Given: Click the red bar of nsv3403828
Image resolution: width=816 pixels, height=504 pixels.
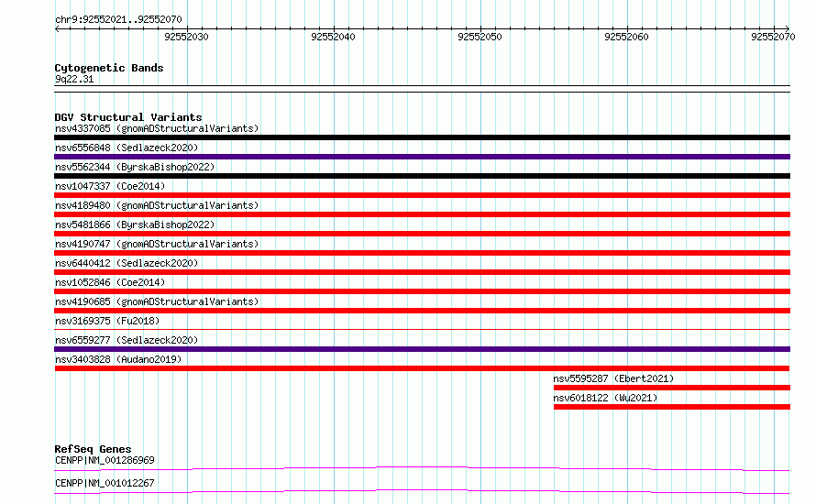Looking at the screenshot, I should tap(422, 368).
